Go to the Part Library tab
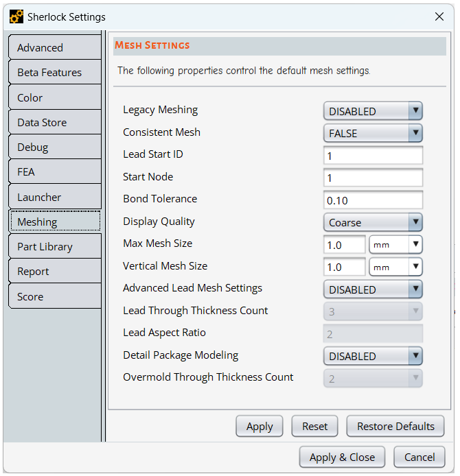 point(54,247)
